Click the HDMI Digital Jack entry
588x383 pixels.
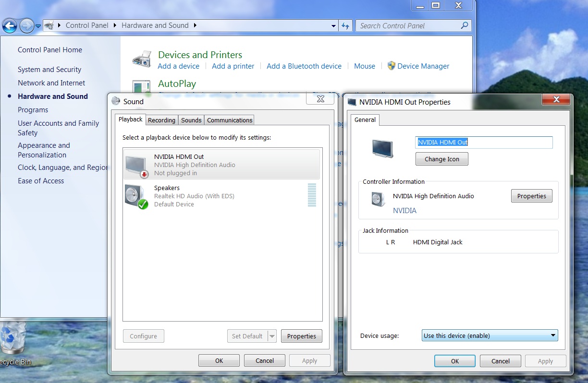click(x=438, y=242)
